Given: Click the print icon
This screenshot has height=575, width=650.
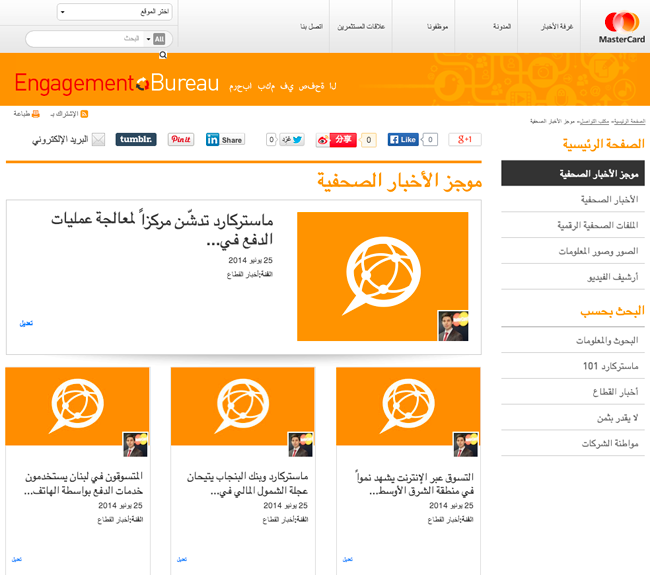Looking at the screenshot, I should click(x=36, y=114).
